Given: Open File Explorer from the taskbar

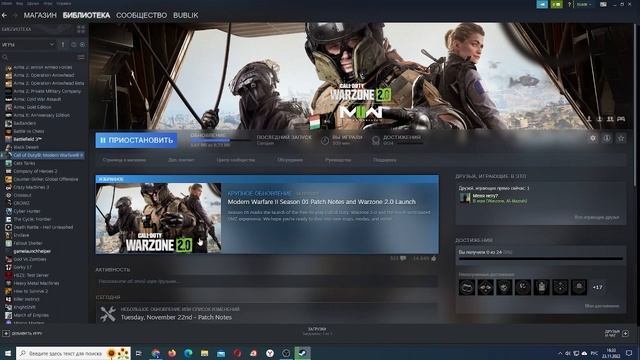Looking at the screenshot, I should click(x=204, y=353).
